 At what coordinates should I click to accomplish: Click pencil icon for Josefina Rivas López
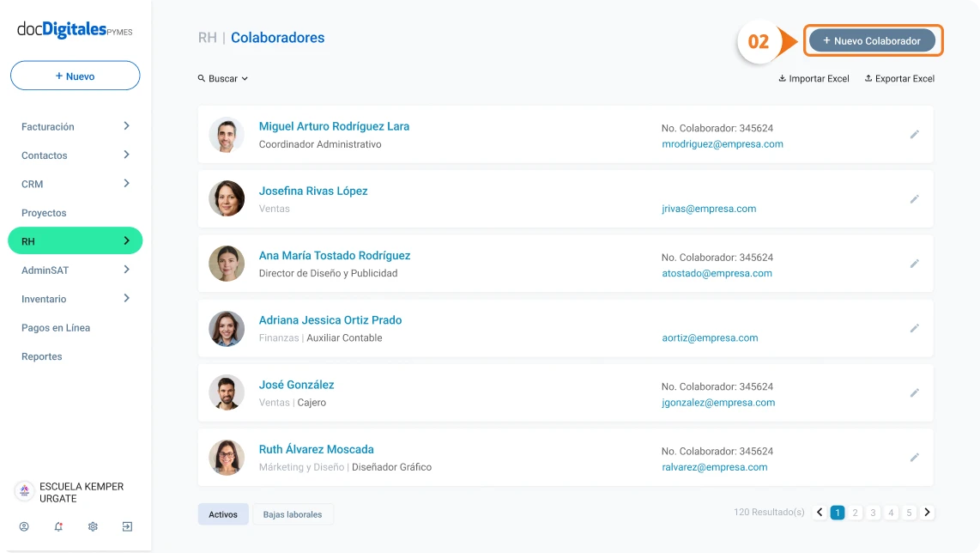pyautogui.click(x=915, y=199)
